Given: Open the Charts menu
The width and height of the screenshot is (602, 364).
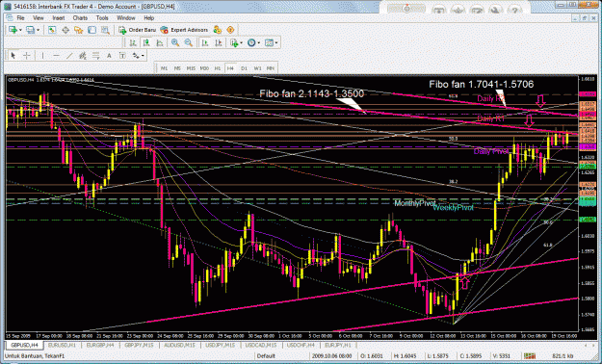Looking at the screenshot, I should pyautogui.click(x=80, y=18).
